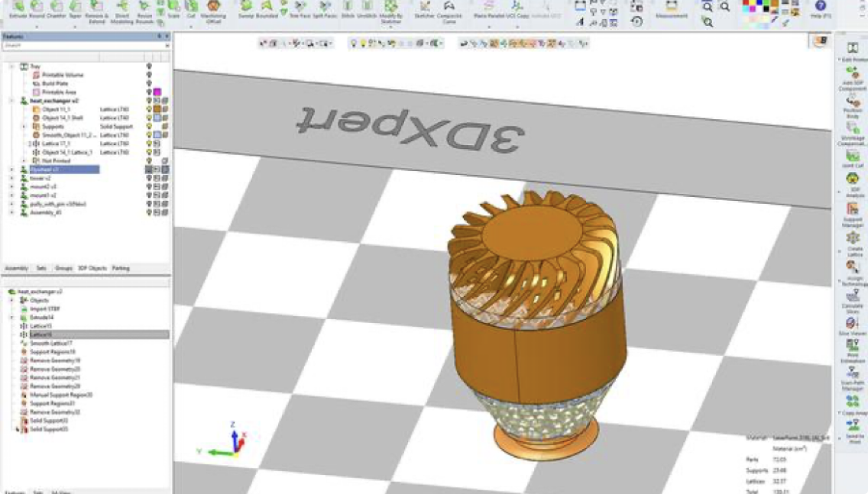Select the Modify By Sketcher tool
This screenshot has height=494, width=868.
click(x=390, y=11)
